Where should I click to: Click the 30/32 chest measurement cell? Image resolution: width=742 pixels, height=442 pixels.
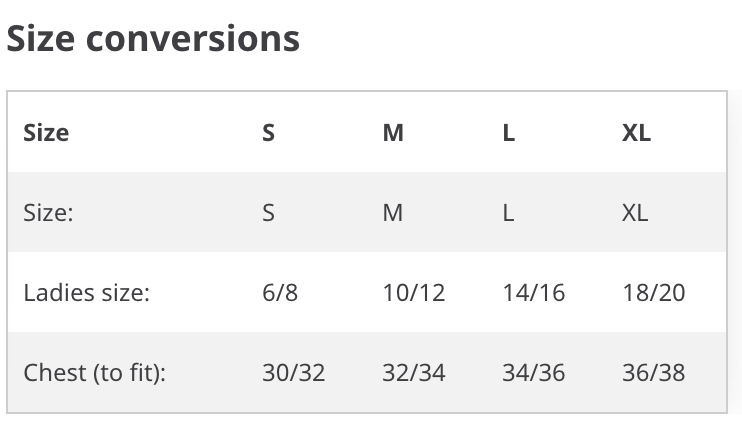pos(294,373)
